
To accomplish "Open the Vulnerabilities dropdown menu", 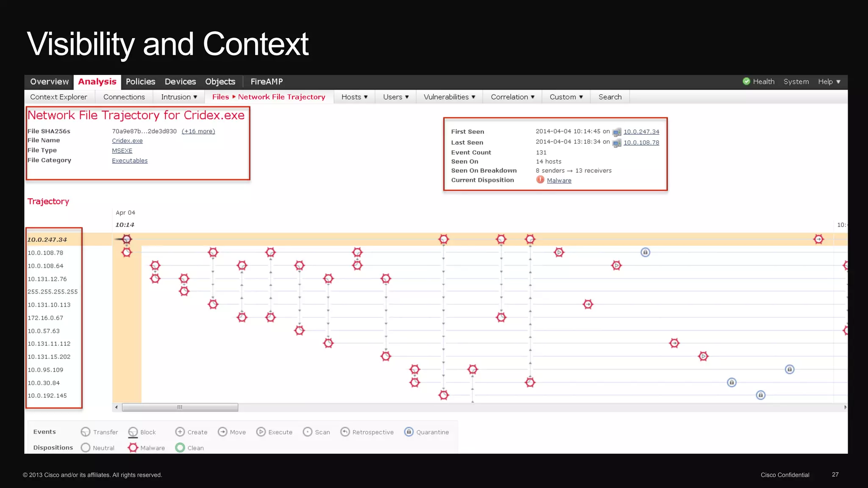I will (449, 97).
